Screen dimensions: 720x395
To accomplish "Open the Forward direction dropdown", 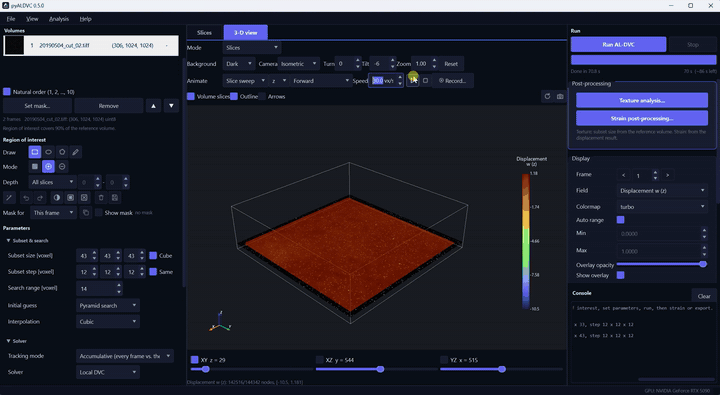I will 321,80.
